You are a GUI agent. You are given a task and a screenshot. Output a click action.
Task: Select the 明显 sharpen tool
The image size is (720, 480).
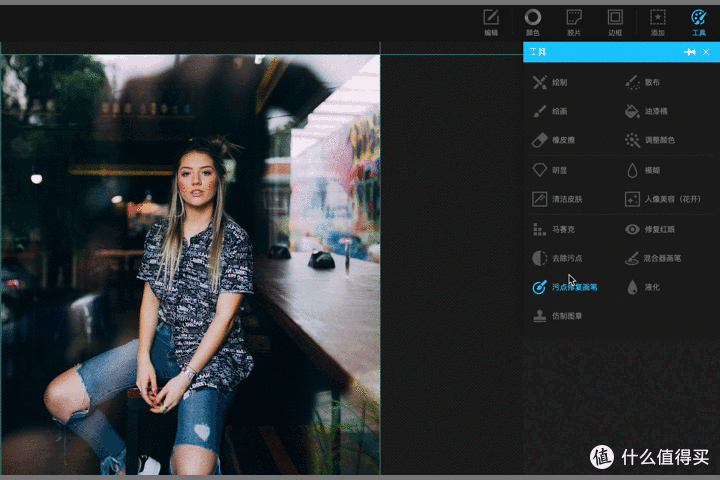coord(550,170)
